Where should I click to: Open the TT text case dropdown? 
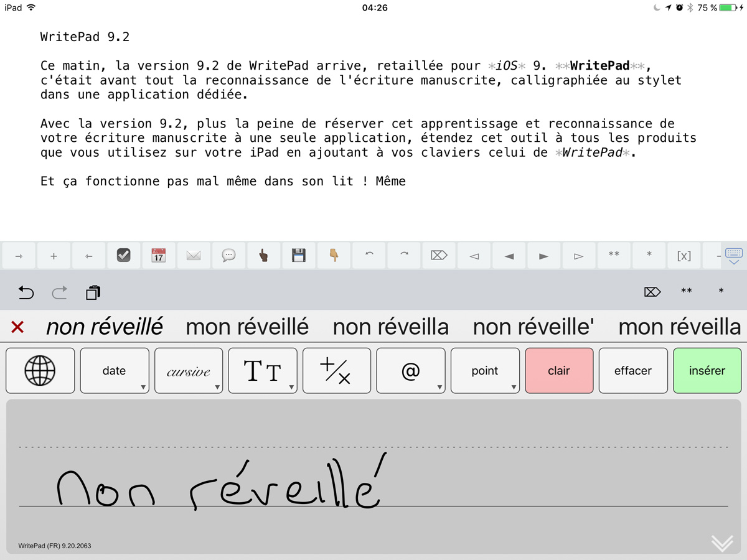tap(263, 371)
